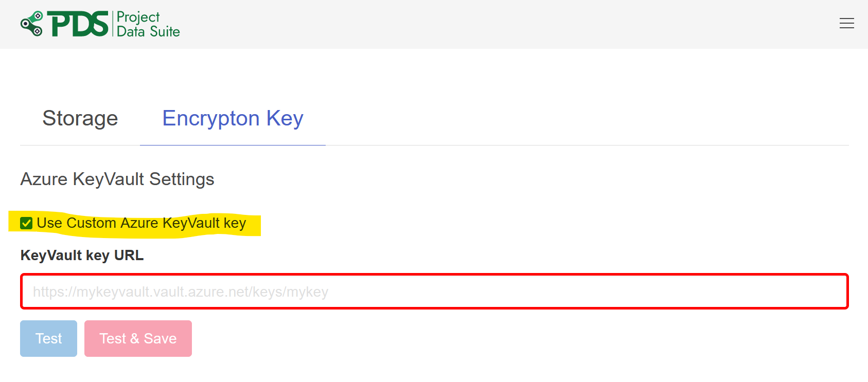This screenshot has height=382, width=868.
Task: Click the blue underline beneath Encrypton Key tab
Action: click(233, 145)
